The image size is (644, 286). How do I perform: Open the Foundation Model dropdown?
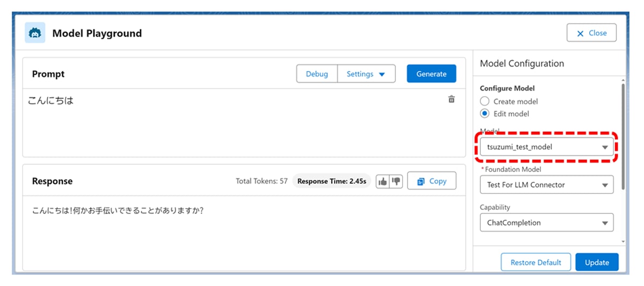[546, 184]
